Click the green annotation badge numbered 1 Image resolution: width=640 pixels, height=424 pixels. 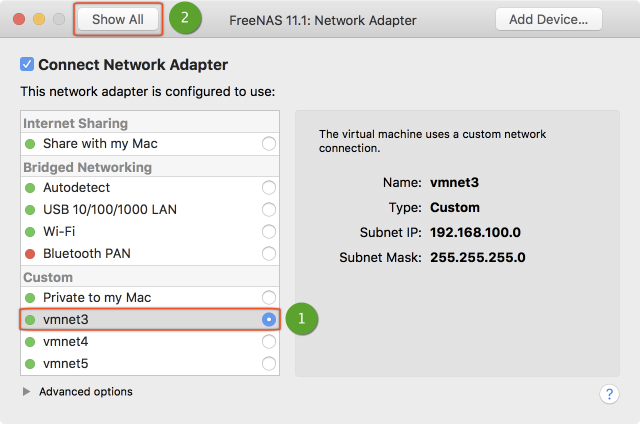pos(301,319)
